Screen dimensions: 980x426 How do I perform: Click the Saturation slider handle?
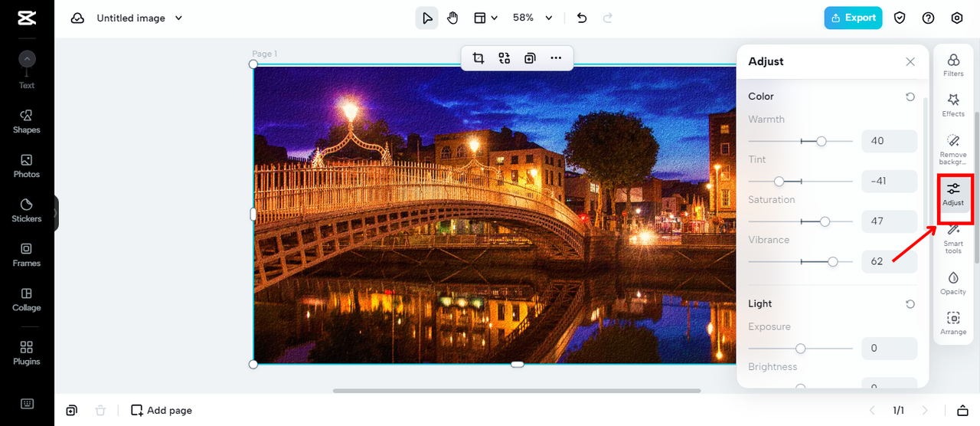[x=825, y=221]
